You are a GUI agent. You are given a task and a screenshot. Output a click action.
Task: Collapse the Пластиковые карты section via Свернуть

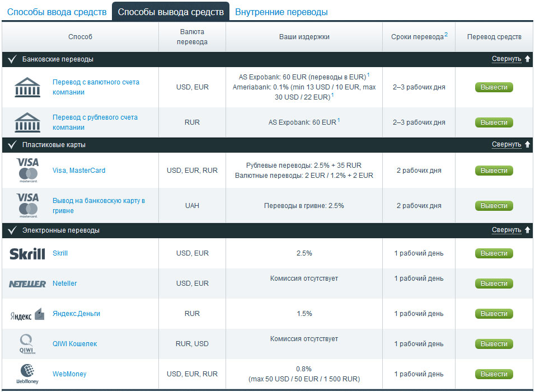pyautogui.click(x=506, y=145)
